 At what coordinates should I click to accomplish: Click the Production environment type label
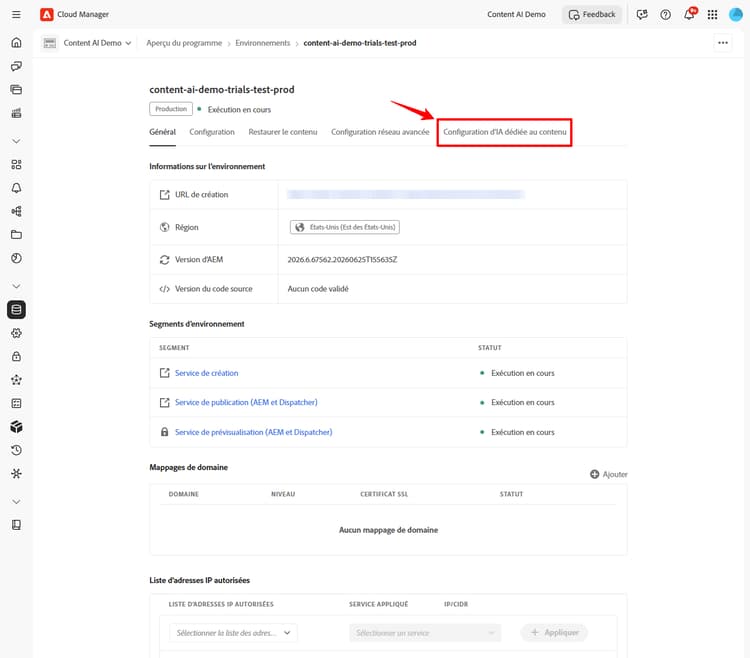coord(171,109)
